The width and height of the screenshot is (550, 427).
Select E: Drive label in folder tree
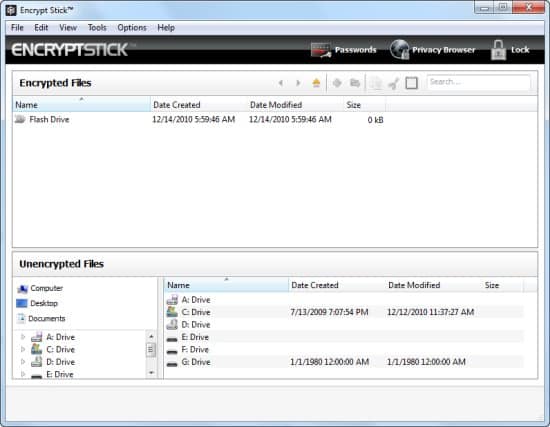[60, 374]
